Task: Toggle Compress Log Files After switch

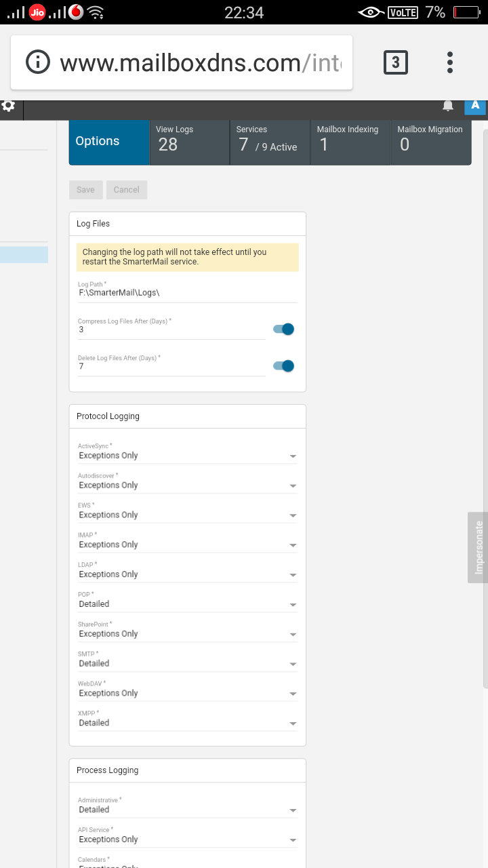Action: tap(283, 330)
